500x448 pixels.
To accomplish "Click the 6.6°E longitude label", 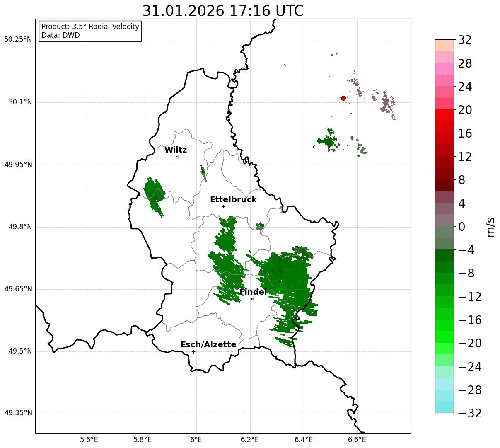I will [357, 440].
